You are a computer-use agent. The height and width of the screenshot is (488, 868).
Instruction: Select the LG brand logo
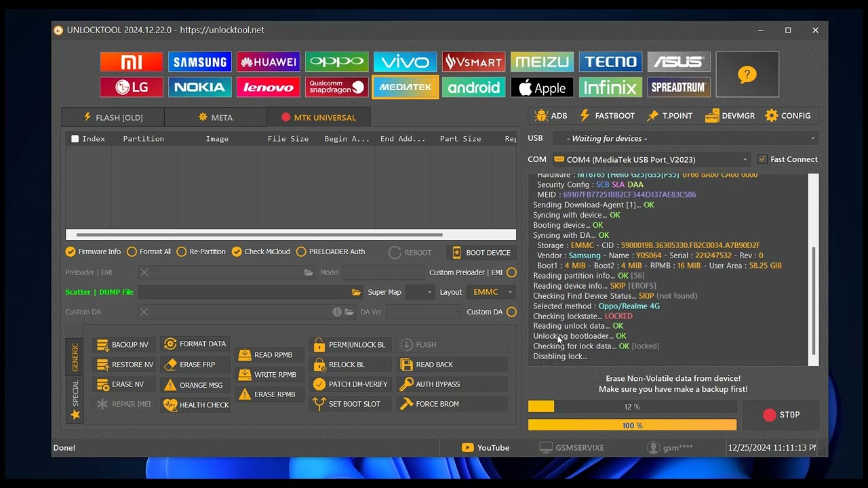132,87
